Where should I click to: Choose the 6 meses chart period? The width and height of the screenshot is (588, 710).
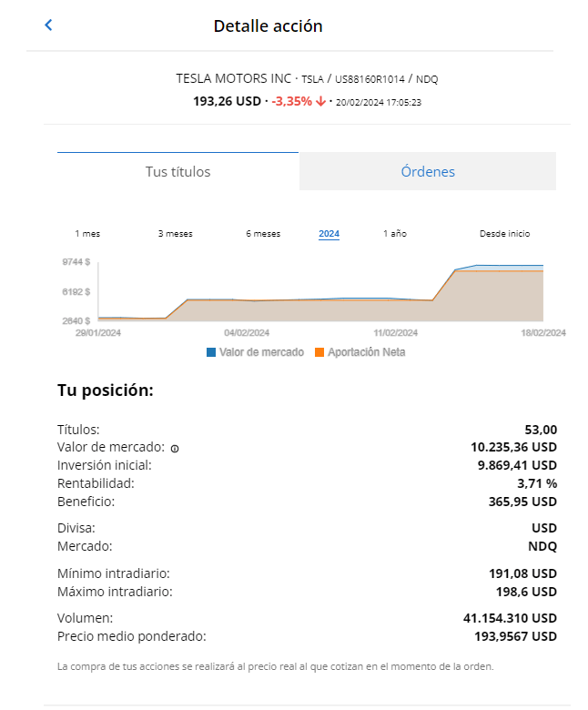point(263,234)
